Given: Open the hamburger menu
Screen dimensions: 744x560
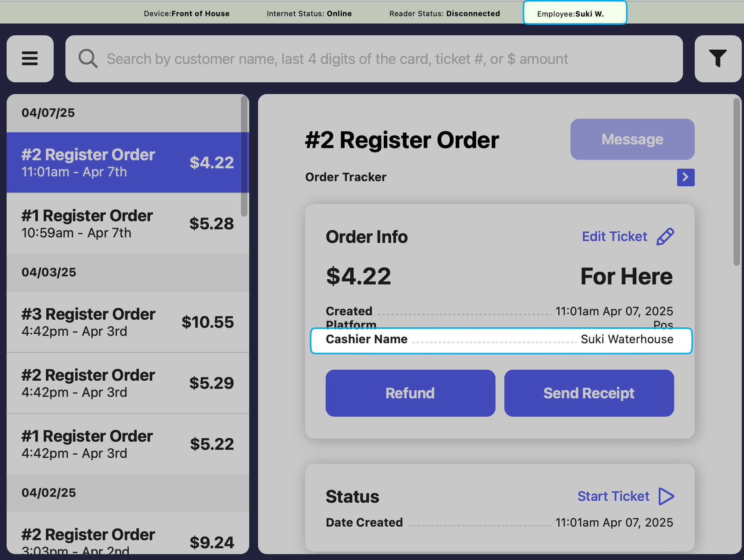Looking at the screenshot, I should [30, 59].
